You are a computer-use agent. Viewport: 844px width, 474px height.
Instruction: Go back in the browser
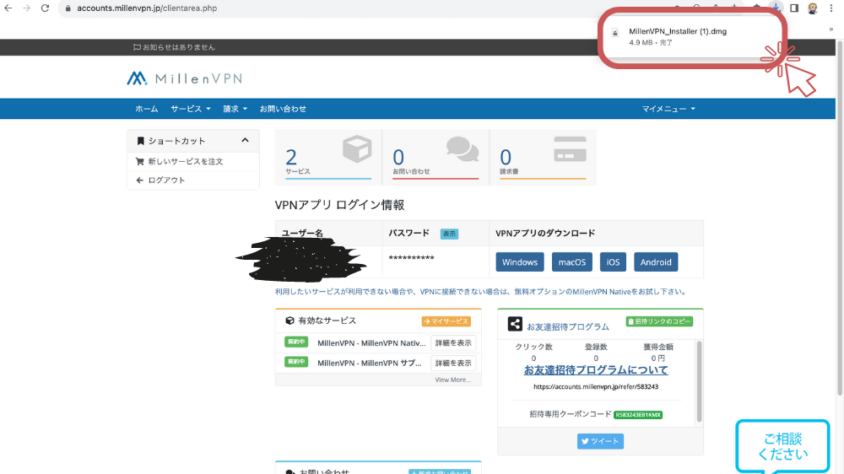tap(8, 8)
